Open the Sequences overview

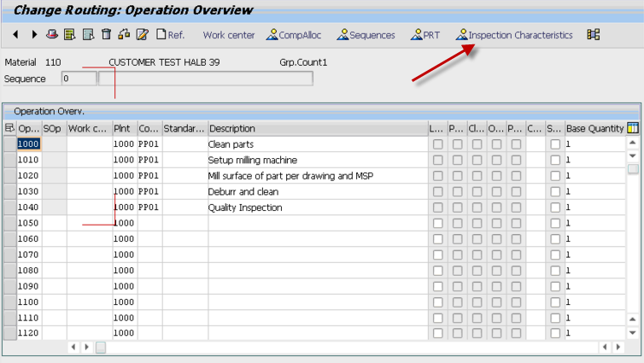point(366,35)
